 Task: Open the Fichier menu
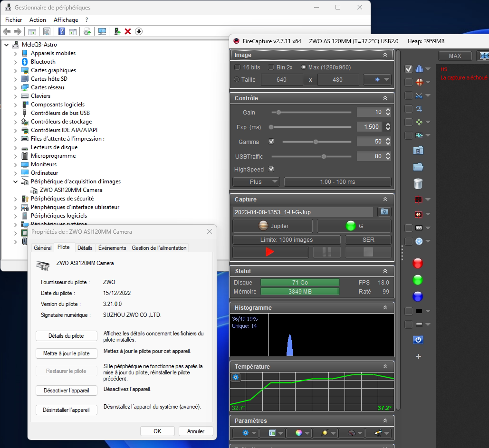click(x=14, y=20)
